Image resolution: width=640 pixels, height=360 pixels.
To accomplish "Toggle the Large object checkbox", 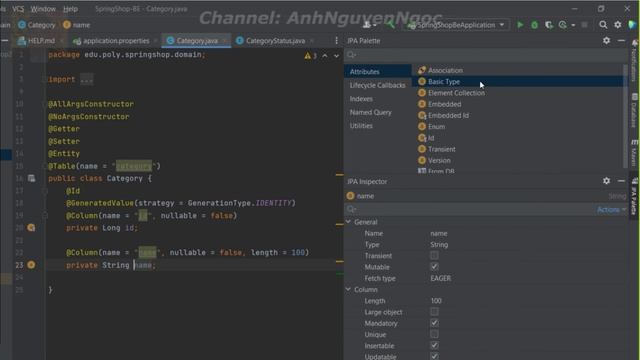I will (x=434, y=312).
